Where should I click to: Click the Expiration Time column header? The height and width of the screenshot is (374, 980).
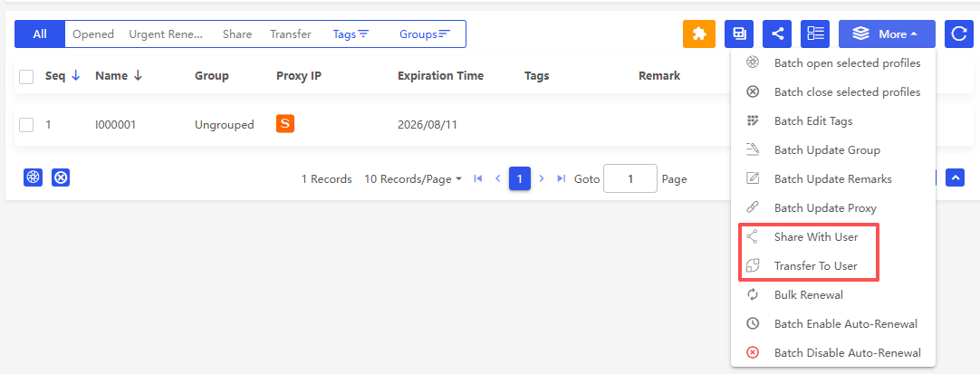tap(440, 76)
